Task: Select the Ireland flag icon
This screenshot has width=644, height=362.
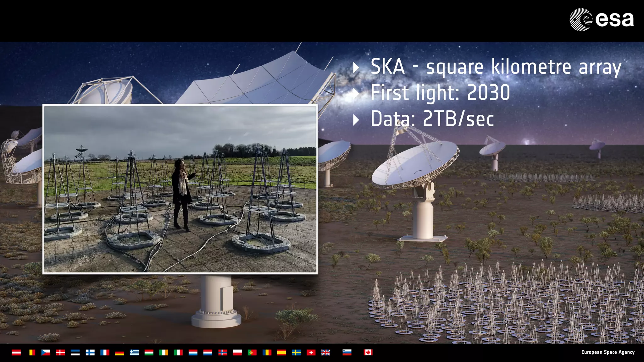Action: pyautogui.click(x=164, y=353)
